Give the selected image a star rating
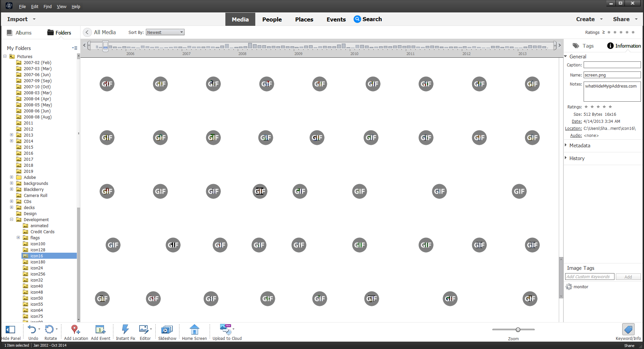This screenshot has width=644, height=349. click(x=598, y=107)
